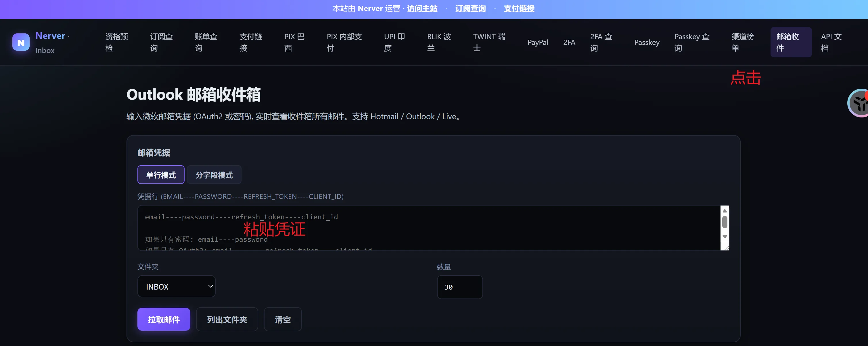Go to the PayPal page
Screen dimensions: 868x346
pyautogui.click(x=538, y=43)
